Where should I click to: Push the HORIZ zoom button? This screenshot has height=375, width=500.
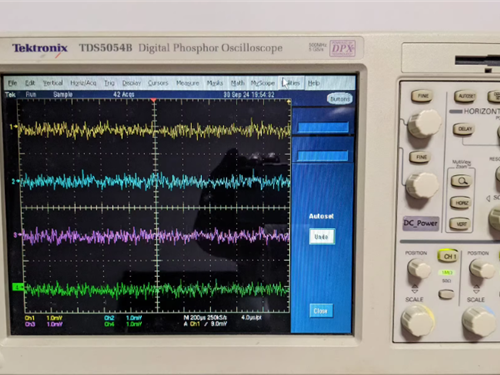pyautogui.click(x=461, y=203)
